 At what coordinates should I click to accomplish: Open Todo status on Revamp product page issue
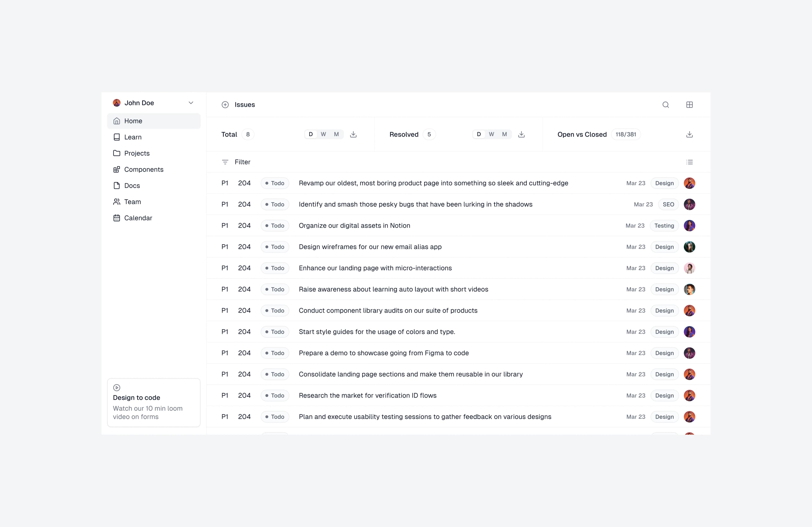[275, 183]
